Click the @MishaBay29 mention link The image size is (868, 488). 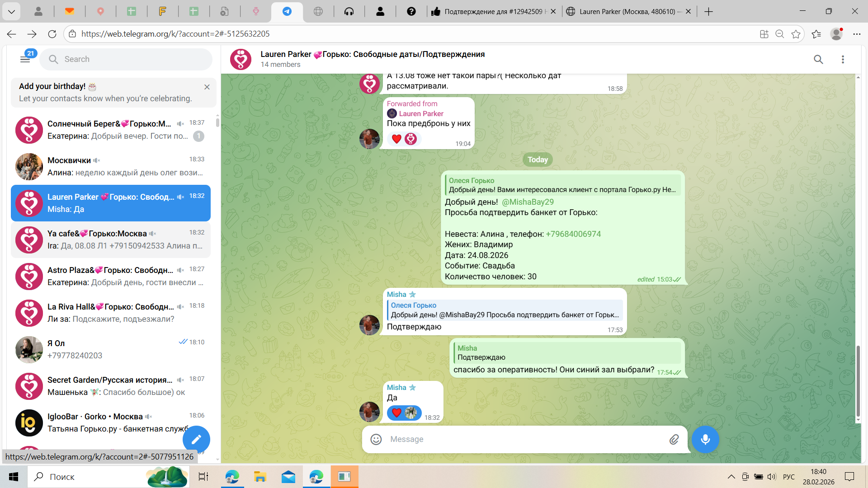528,202
